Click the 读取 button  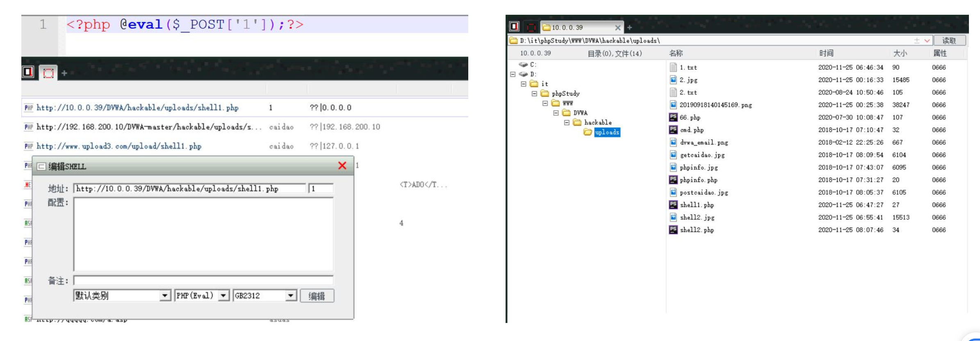coord(949,41)
